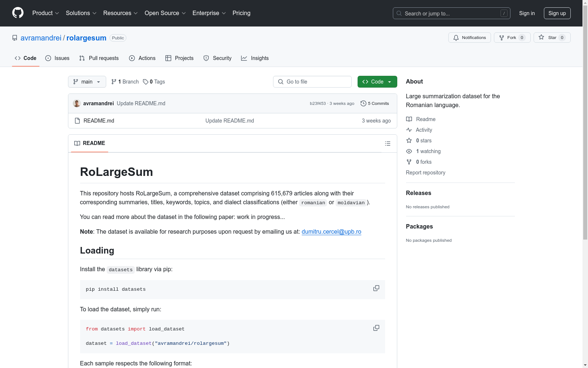Click the RoLargeSum README heading

pyautogui.click(x=116, y=172)
